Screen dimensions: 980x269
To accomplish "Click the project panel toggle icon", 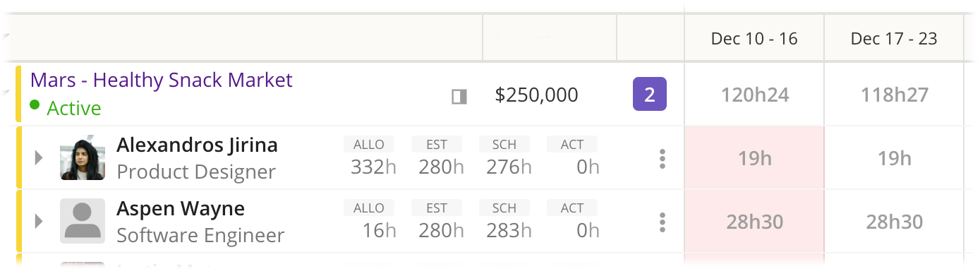I will click(x=459, y=96).
